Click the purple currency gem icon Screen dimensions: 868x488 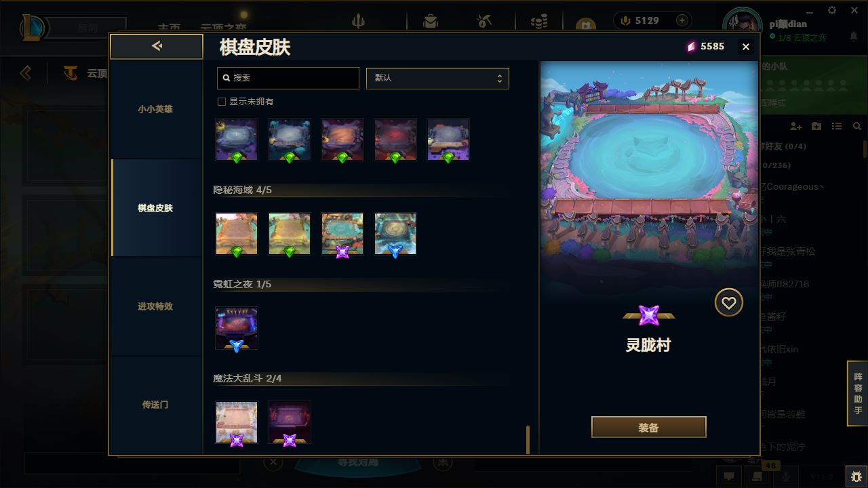tap(691, 46)
